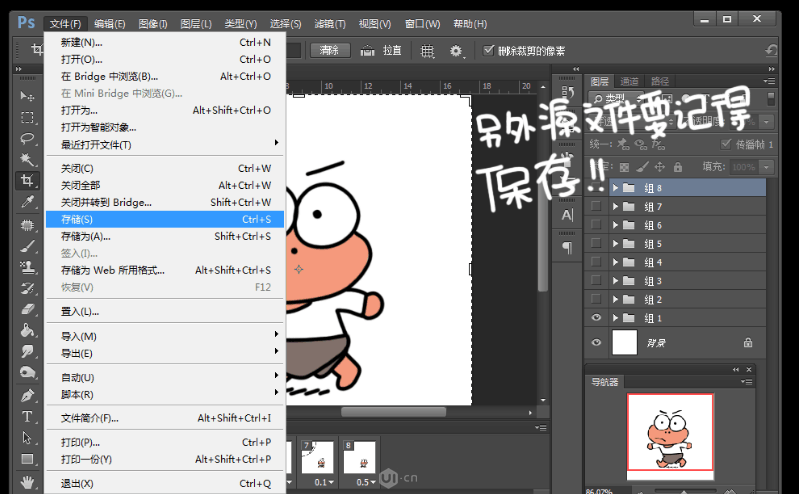799x494 pixels.
Task: Expand the 组 8 layer group
Action: (615, 188)
